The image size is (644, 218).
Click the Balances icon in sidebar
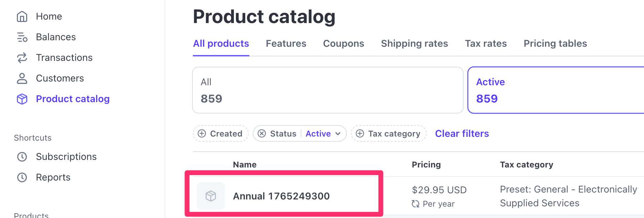point(22,37)
